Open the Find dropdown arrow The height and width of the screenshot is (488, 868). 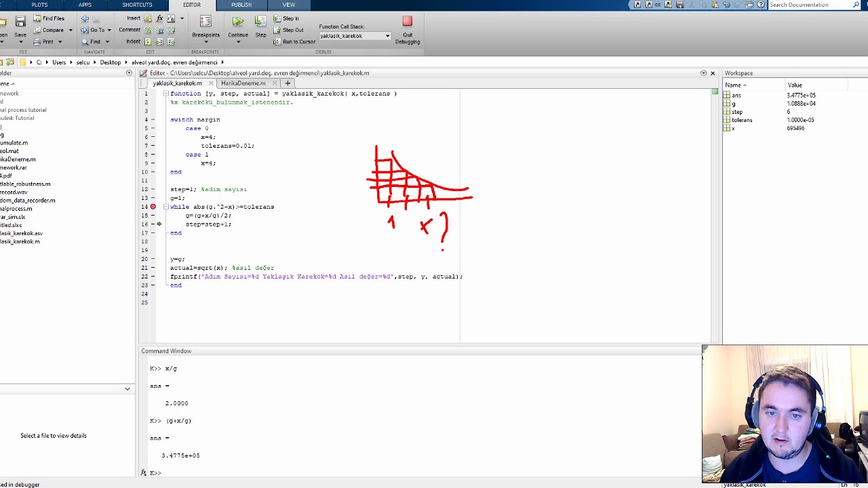[x=106, y=41]
